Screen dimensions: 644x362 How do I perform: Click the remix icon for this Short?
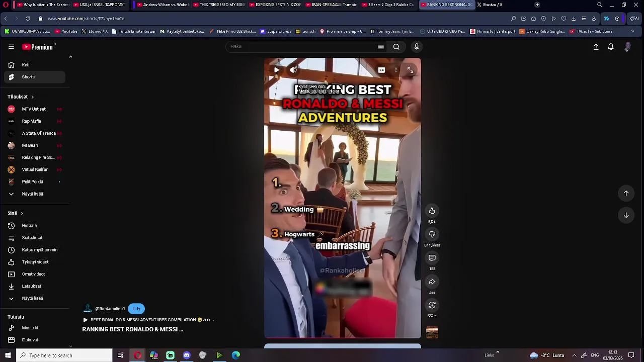[x=432, y=305]
